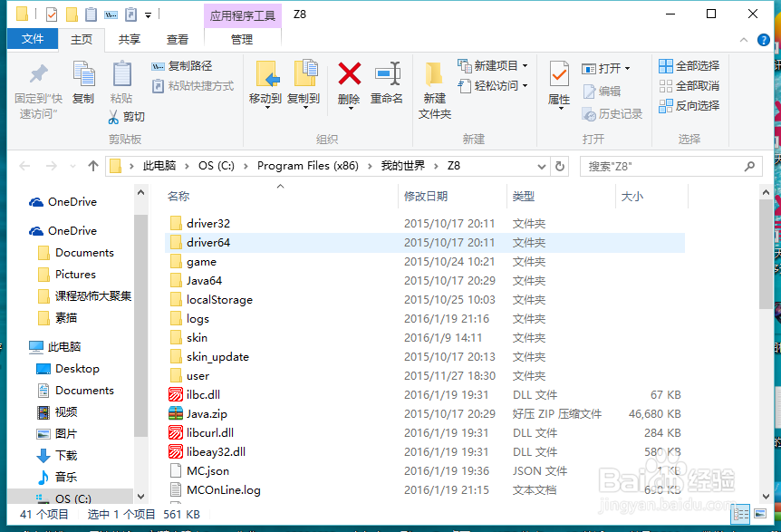Click Properties checkmark icon
Screen dimensions: 781x532
coord(559,73)
